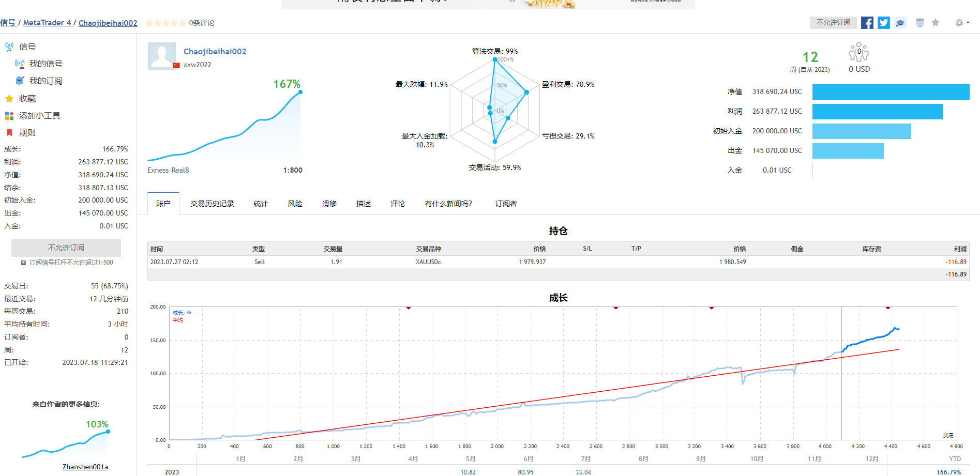Switch to the 风险 tab

coord(295,204)
